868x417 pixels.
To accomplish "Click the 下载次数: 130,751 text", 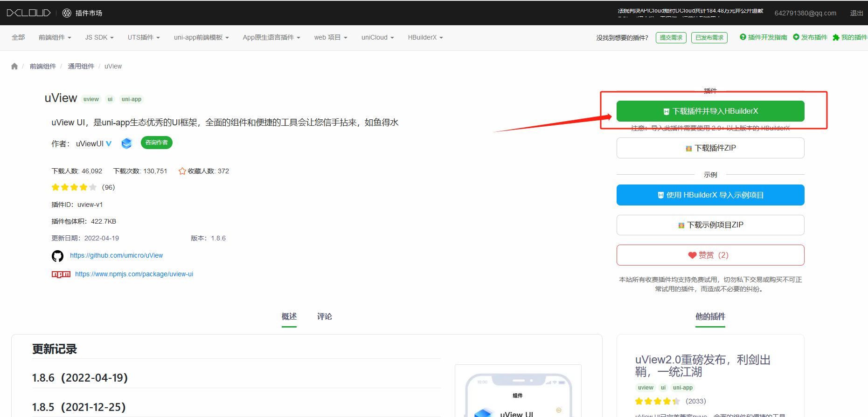I will point(140,171).
